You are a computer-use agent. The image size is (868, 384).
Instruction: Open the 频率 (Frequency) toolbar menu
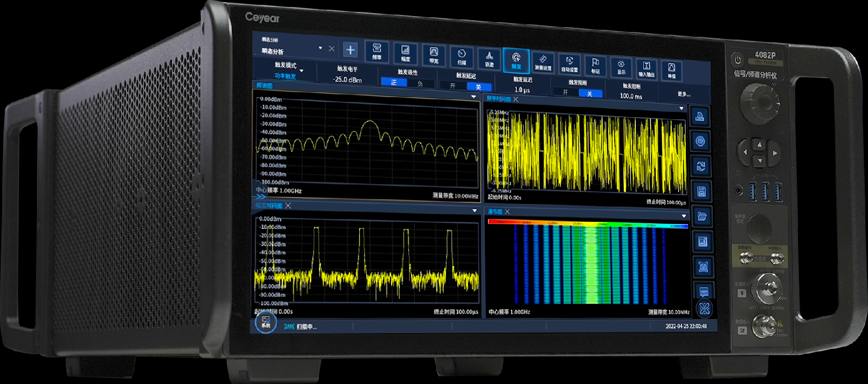[376, 52]
